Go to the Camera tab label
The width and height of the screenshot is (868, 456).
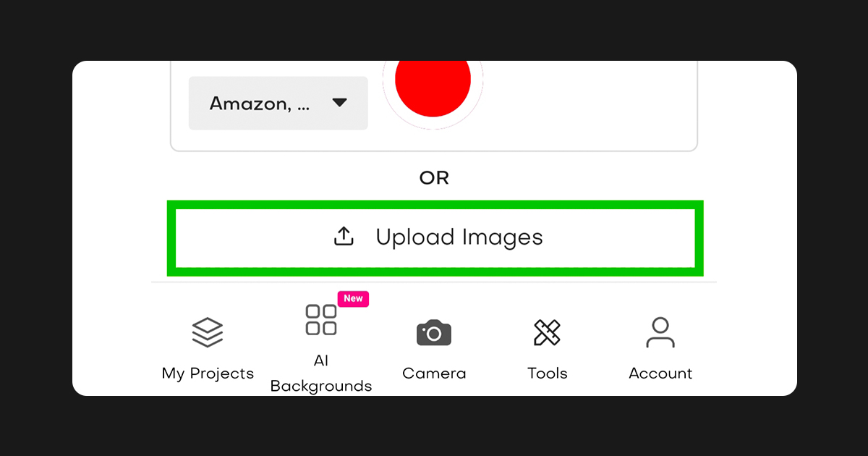coord(434,373)
